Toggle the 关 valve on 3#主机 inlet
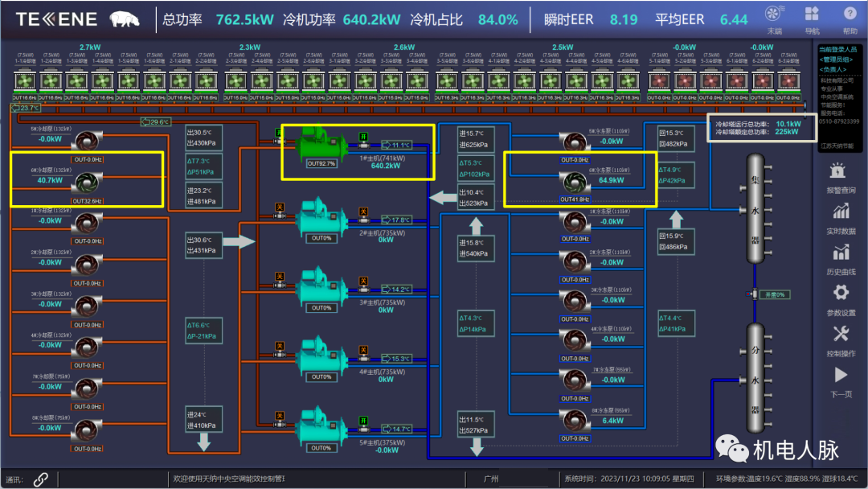The width and height of the screenshot is (868, 489). [x=280, y=277]
